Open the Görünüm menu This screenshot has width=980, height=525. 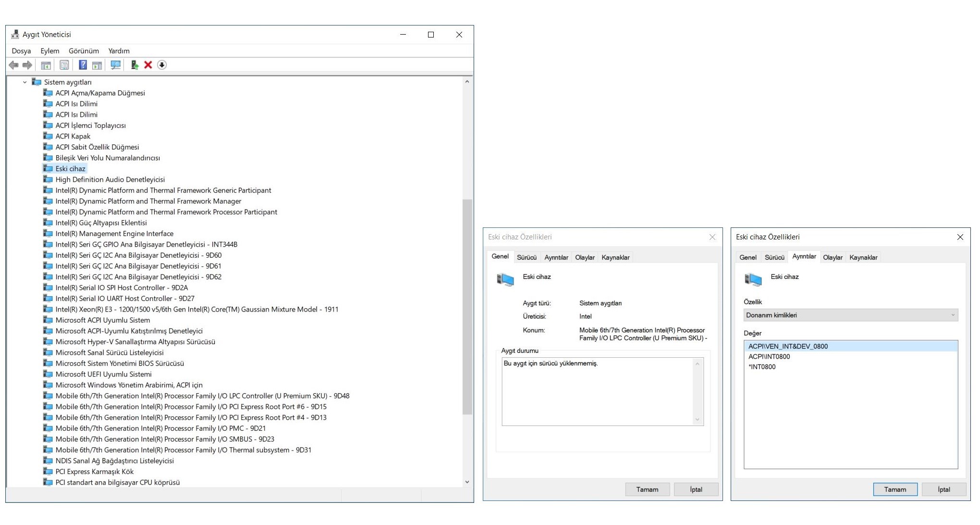[84, 51]
